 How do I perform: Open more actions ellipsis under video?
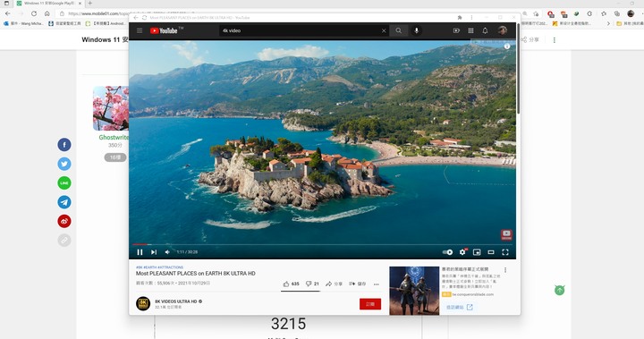coord(377,284)
